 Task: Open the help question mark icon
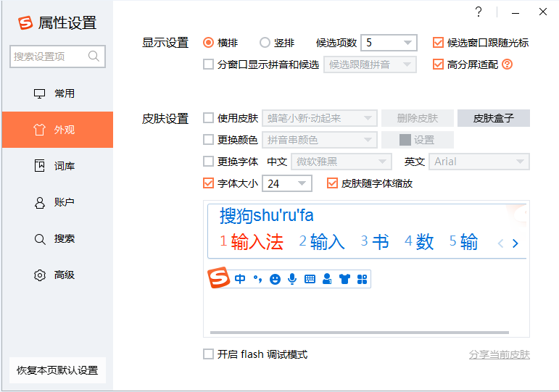(x=479, y=12)
